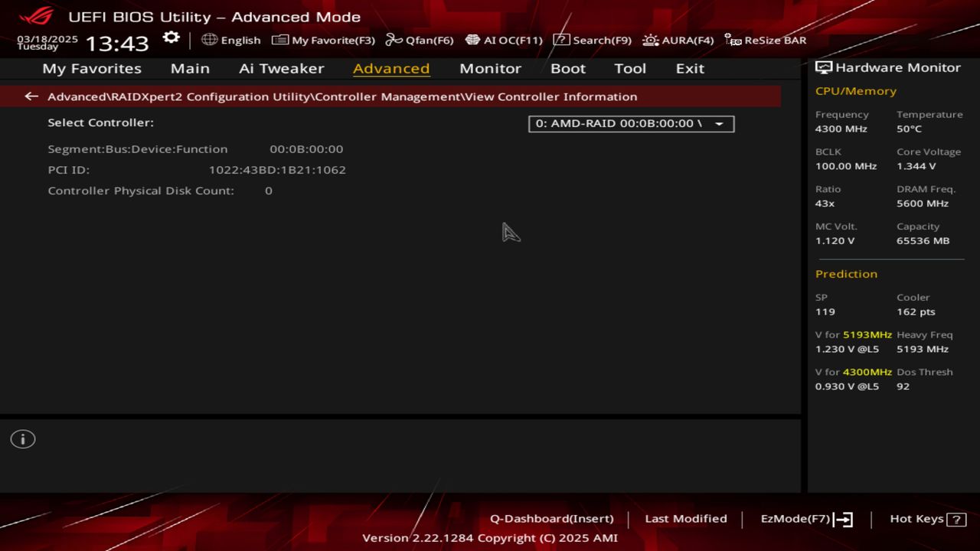Change language via English label
The image size is (980, 551).
pos(240,40)
